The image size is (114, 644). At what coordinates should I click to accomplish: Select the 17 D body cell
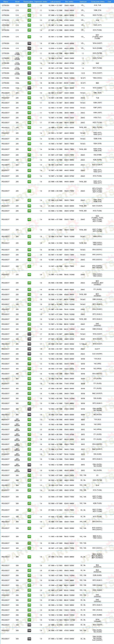[x=83, y=88]
